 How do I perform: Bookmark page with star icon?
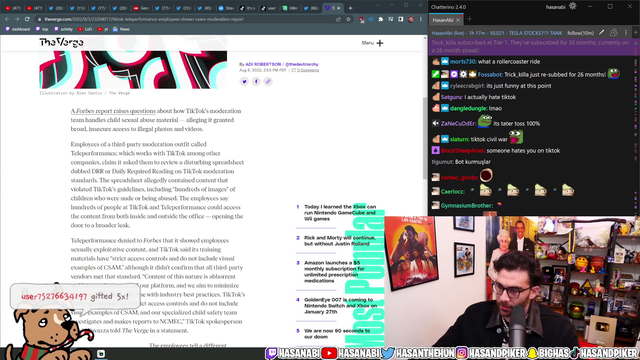[348, 19]
